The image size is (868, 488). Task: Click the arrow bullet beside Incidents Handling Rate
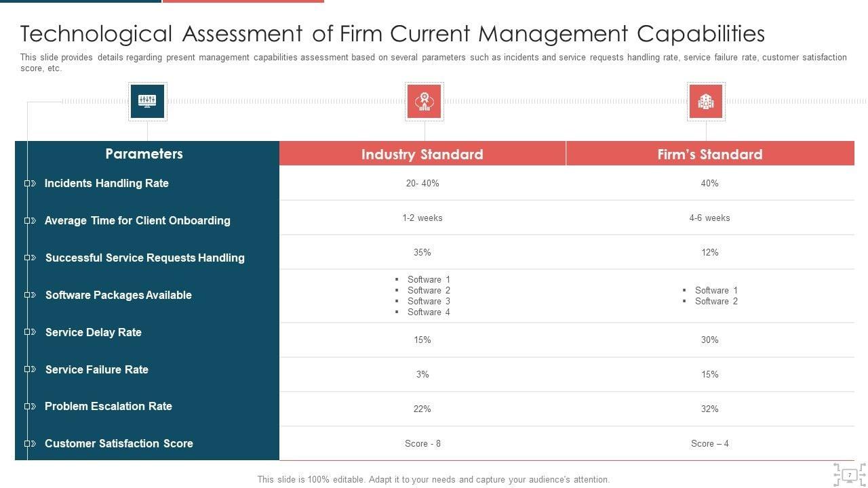[31, 184]
